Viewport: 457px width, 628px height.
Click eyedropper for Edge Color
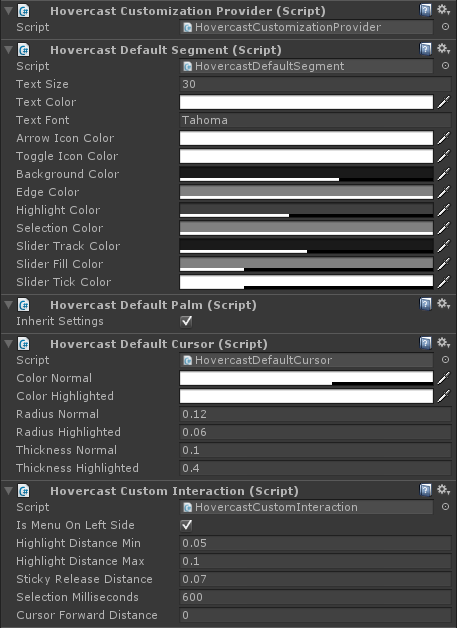pyautogui.click(x=443, y=192)
